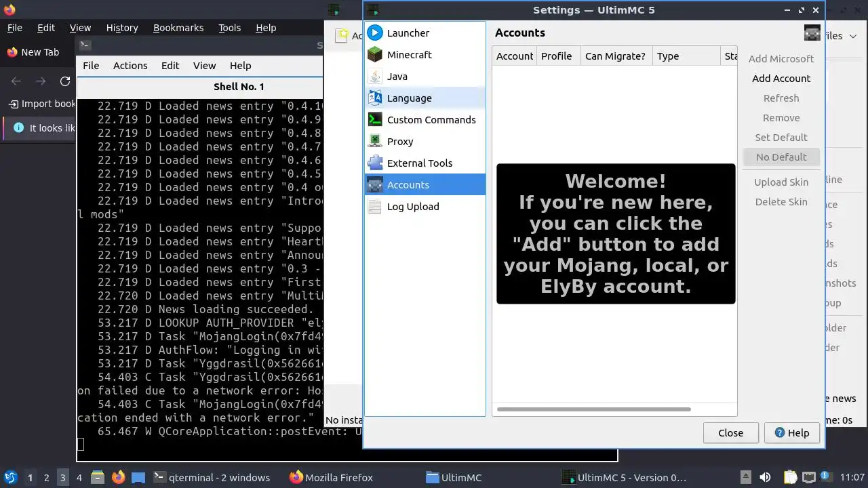Click the No Default button

pyautogui.click(x=781, y=157)
